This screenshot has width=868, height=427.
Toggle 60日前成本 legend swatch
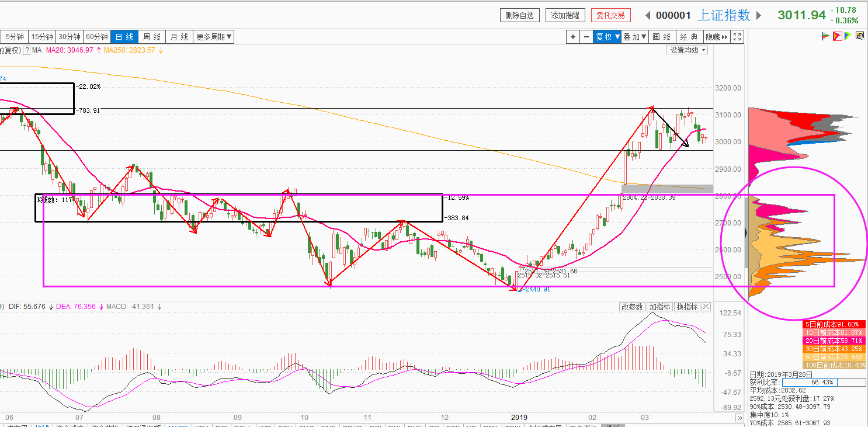(835, 357)
